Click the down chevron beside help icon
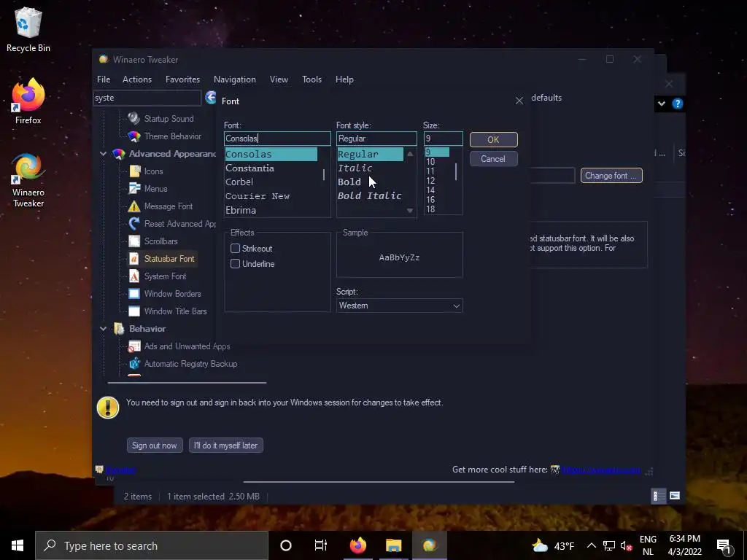Image resolution: width=747 pixels, height=560 pixels. point(661,104)
